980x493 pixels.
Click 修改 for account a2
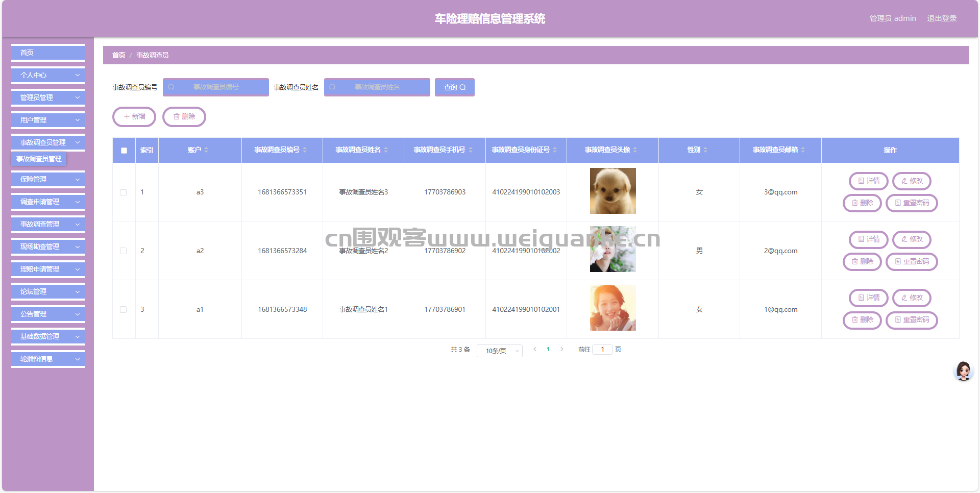tap(912, 239)
